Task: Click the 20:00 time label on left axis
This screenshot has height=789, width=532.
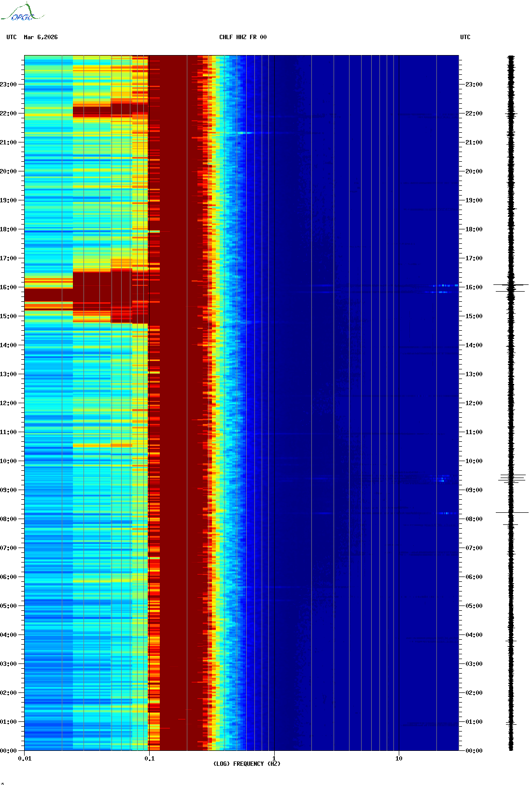Action: [8, 171]
